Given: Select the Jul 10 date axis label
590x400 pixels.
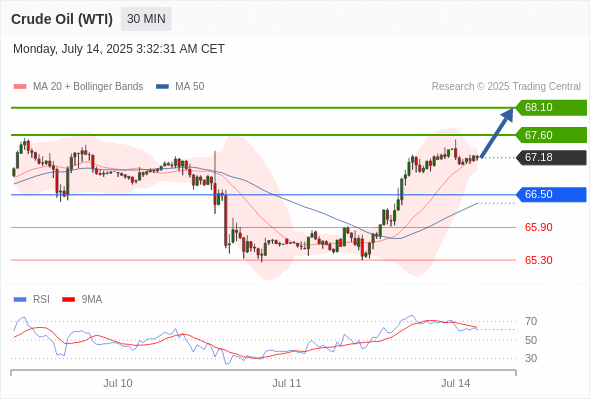Looking at the screenshot, I should coord(118,383).
